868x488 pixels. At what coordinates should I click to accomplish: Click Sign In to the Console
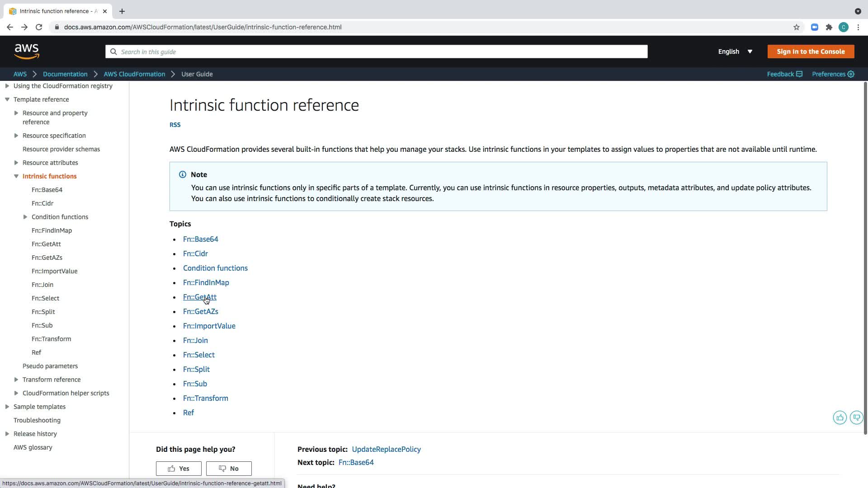point(811,52)
